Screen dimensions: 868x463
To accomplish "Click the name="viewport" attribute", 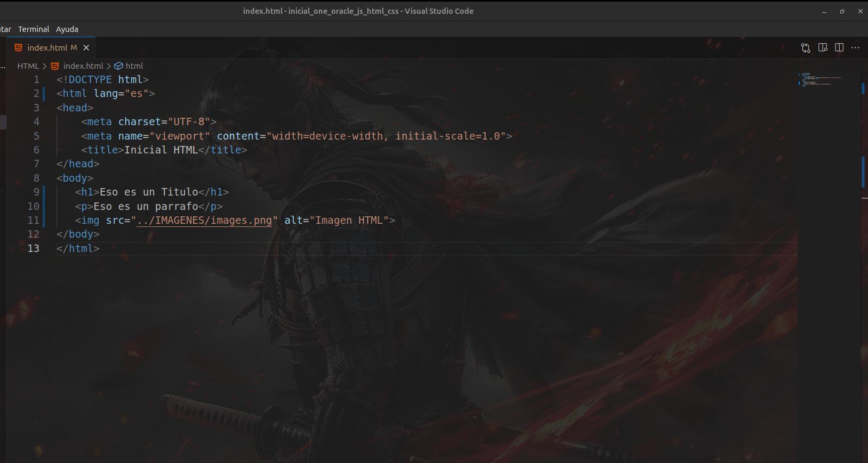I will pyautogui.click(x=164, y=136).
